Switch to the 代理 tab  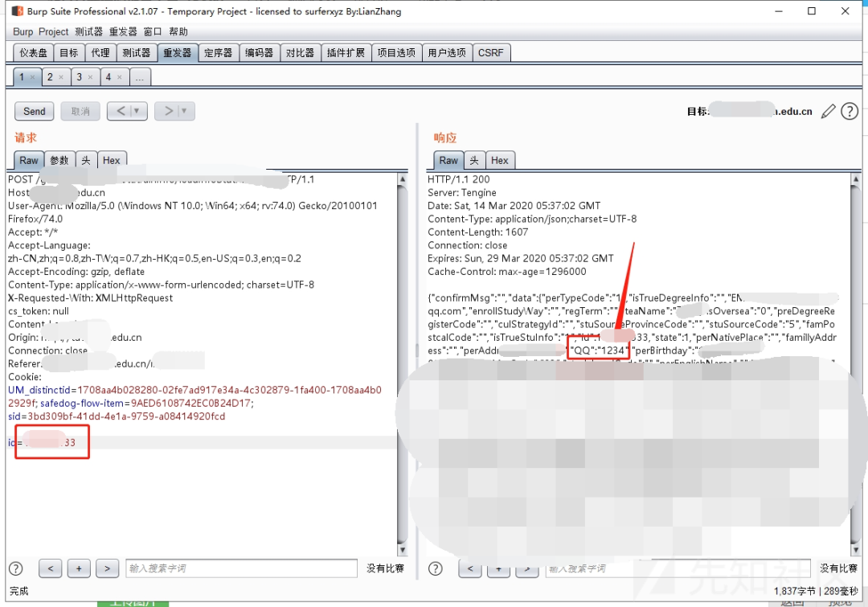[100, 52]
